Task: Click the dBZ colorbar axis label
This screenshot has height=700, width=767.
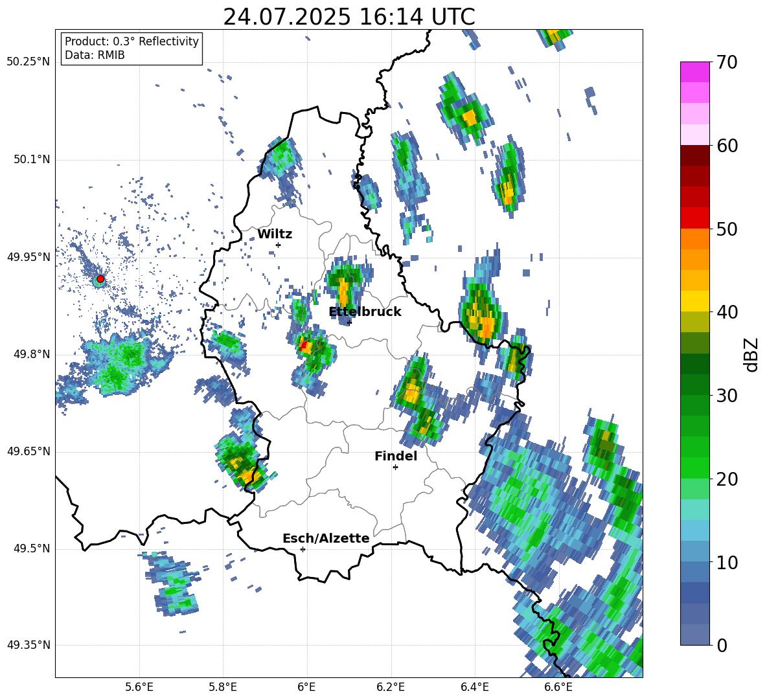Action: pyautogui.click(x=752, y=354)
